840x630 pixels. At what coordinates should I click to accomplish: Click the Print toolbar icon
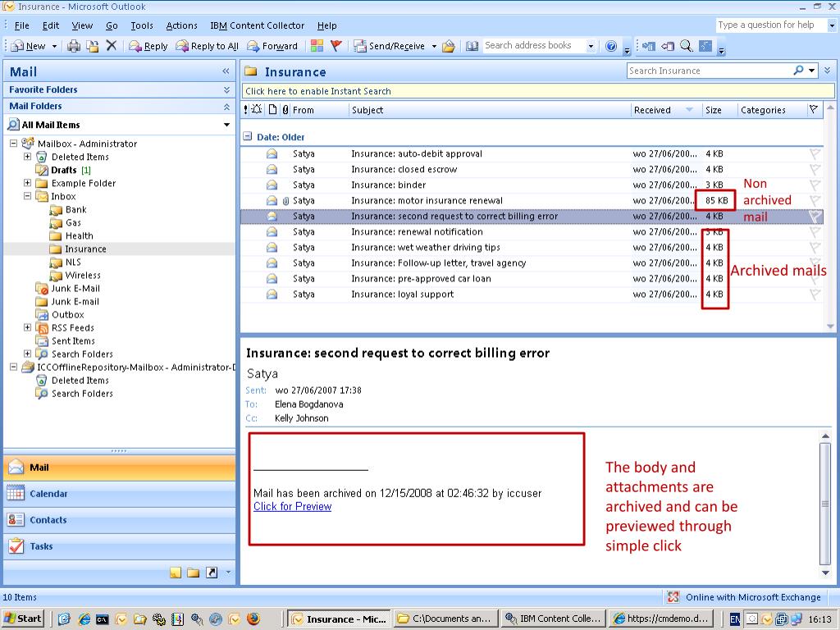click(x=74, y=46)
